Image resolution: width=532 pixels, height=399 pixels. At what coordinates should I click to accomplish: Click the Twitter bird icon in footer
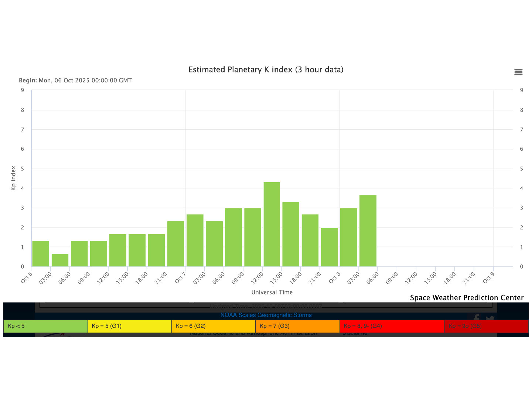490,318
